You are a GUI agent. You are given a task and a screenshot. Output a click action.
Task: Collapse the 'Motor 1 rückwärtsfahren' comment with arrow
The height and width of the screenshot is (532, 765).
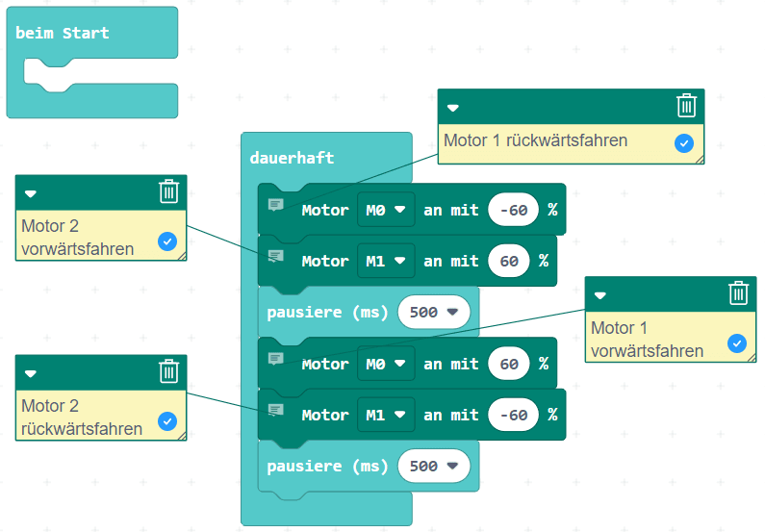coord(453,108)
